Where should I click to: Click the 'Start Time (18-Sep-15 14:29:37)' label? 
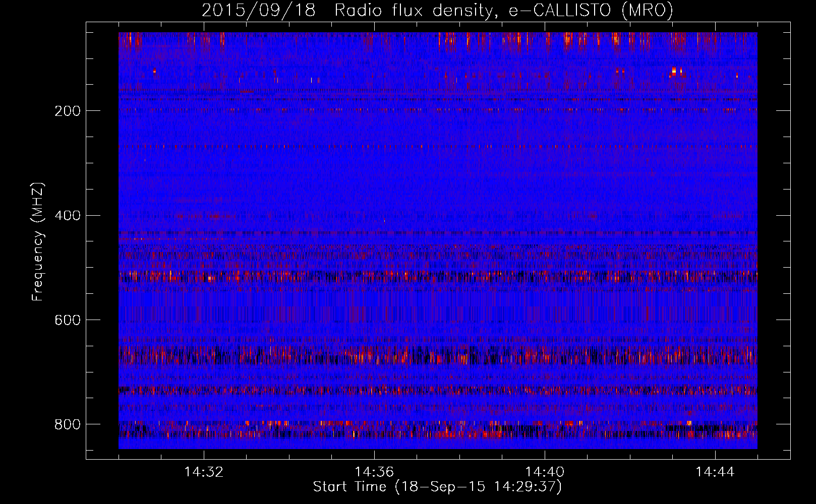(437, 487)
